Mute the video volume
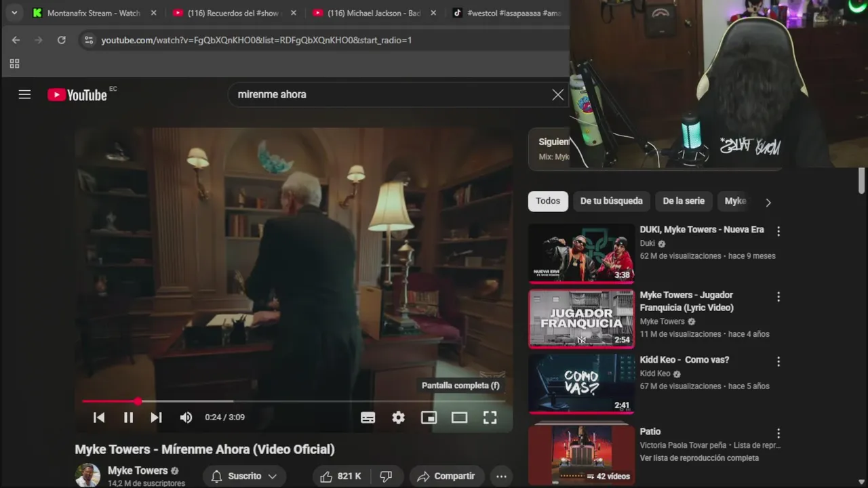 click(186, 418)
